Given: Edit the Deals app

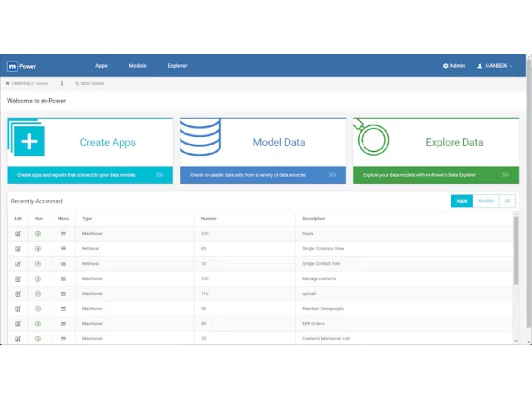Looking at the screenshot, I should (18, 234).
